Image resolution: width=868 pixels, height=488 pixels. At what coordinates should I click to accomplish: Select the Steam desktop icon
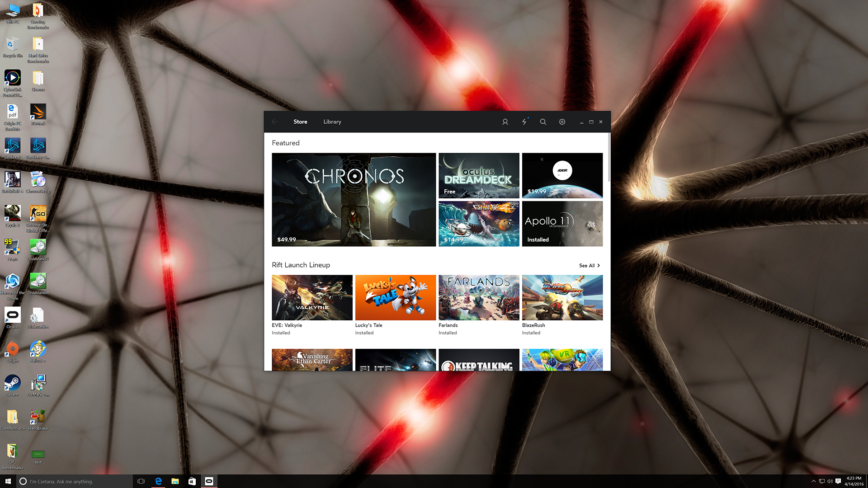point(13,385)
